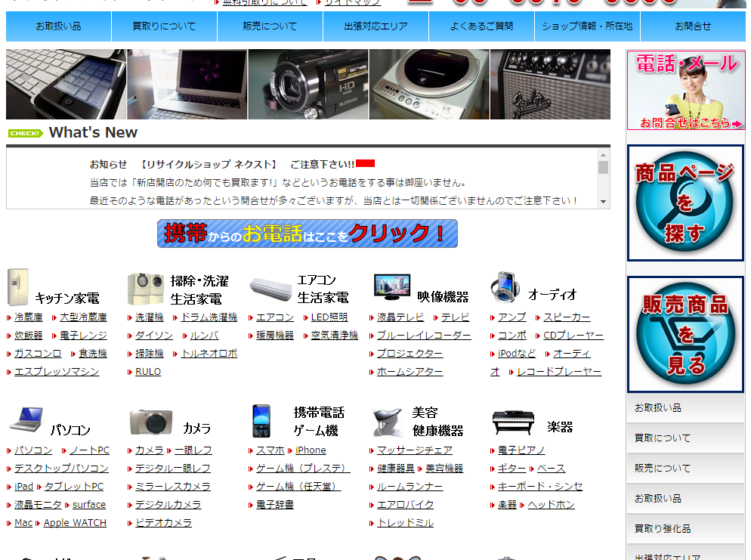Click the refrigerator icon for キッチン家電
This screenshot has width=751, height=560.
click(x=17, y=287)
